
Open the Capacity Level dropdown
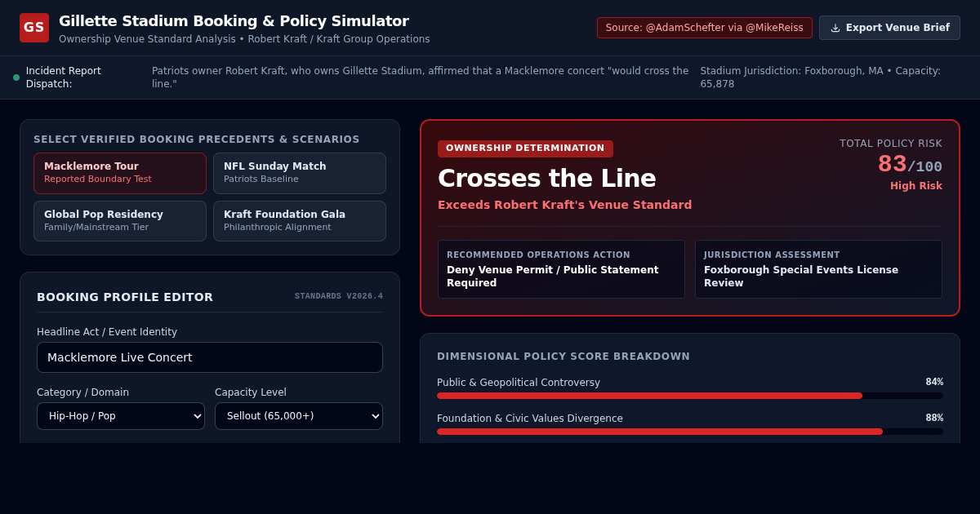tap(299, 416)
